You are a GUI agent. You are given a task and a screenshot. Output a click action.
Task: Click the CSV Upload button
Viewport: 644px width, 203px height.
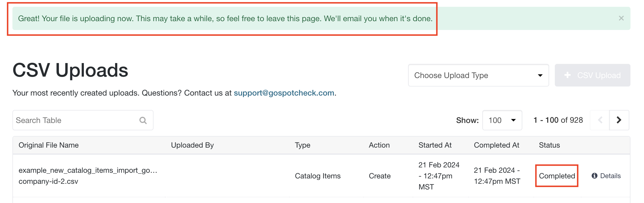[x=592, y=75]
